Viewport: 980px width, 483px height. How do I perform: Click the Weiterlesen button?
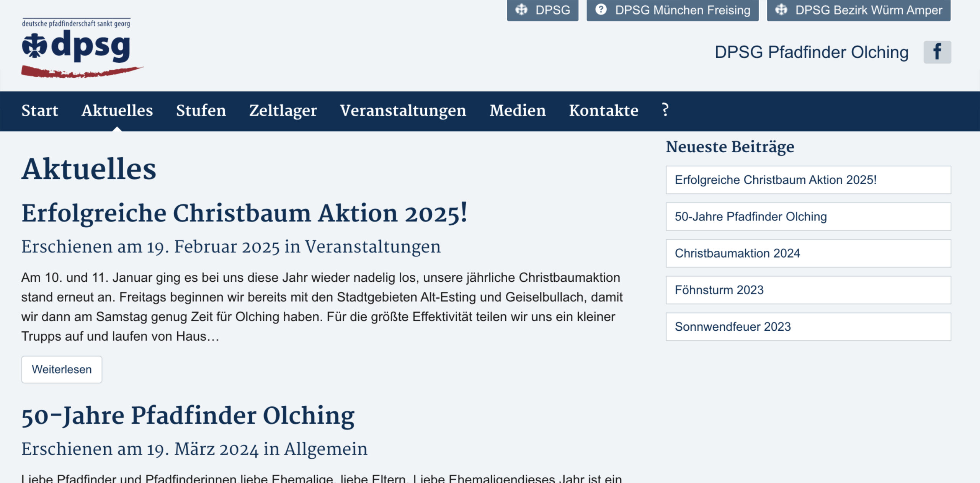coord(62,369)
